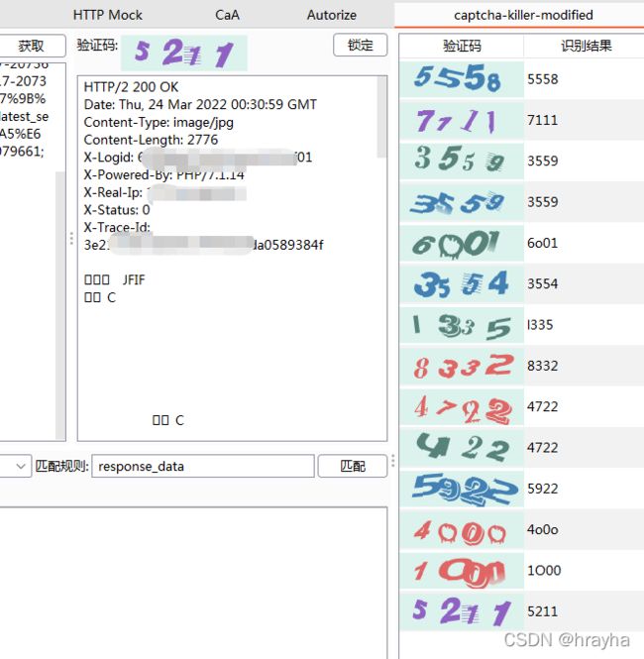Click the X-Status: 0 header line

click(x=117, y=210)
